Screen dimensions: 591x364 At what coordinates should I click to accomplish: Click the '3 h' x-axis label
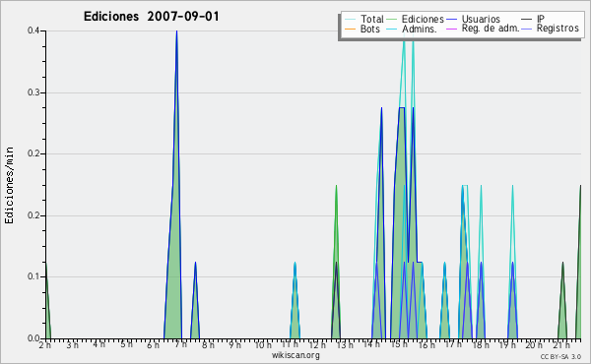coord(72,344)
